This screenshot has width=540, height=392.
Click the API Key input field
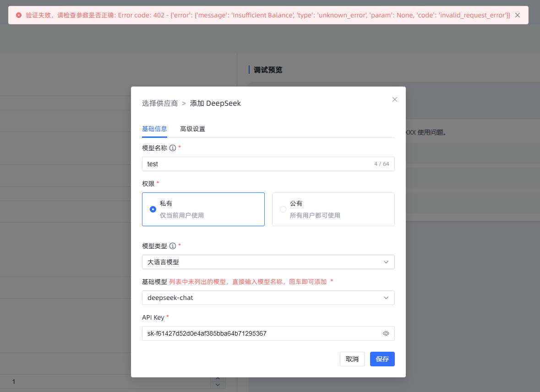(268, 333)
